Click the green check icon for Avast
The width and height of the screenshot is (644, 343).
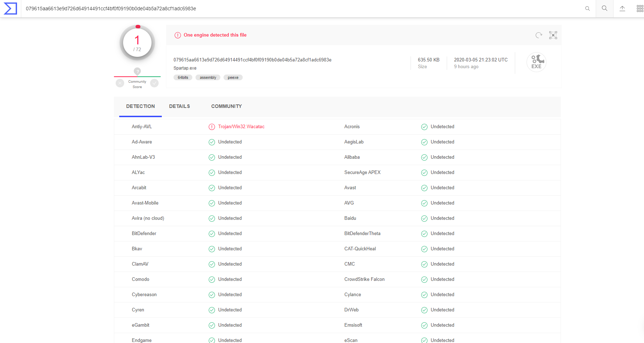(424, 188)
